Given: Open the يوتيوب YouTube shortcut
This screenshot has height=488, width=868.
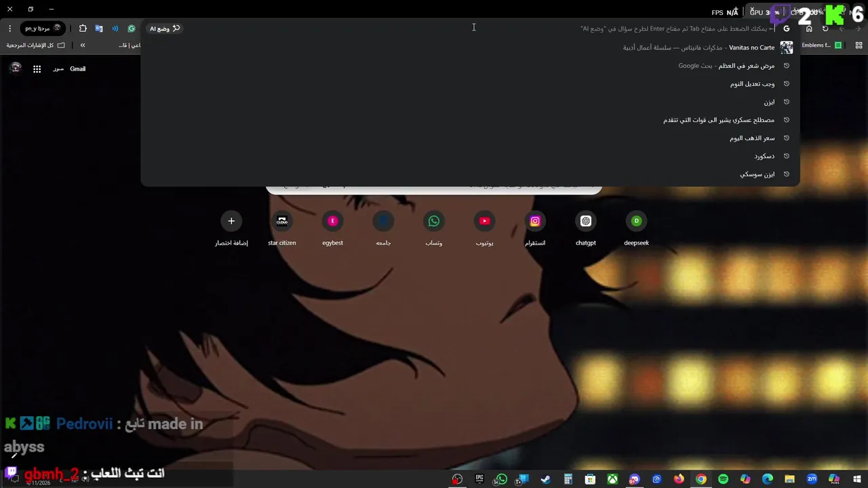Looking at the screenshot, I should coord(484,228).
